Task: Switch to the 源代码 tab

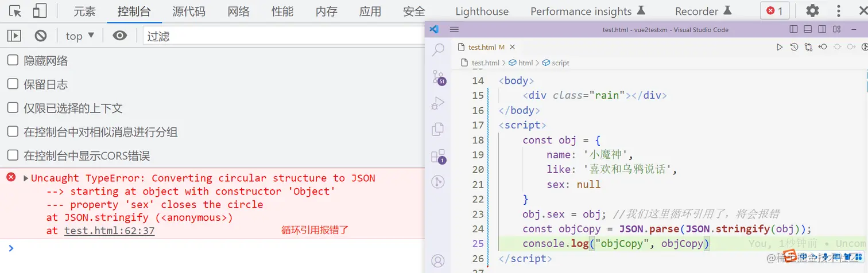Action: [x=189, y=11]
